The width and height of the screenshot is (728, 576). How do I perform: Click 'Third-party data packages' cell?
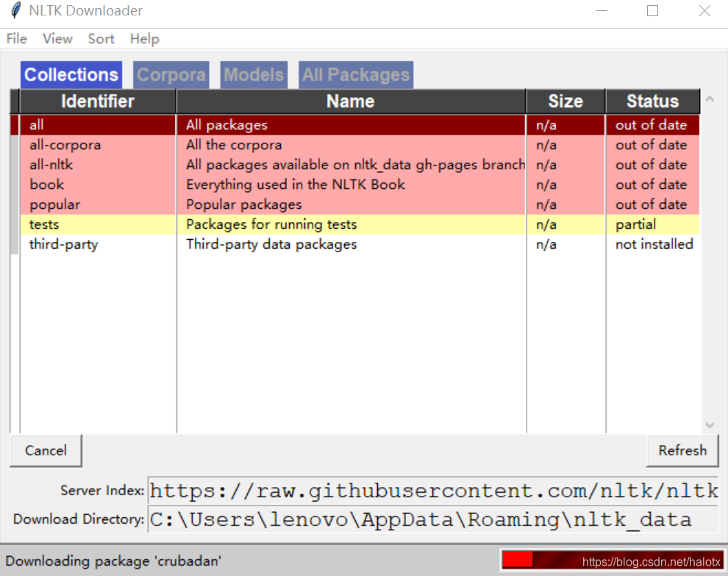tap(351, 245)
